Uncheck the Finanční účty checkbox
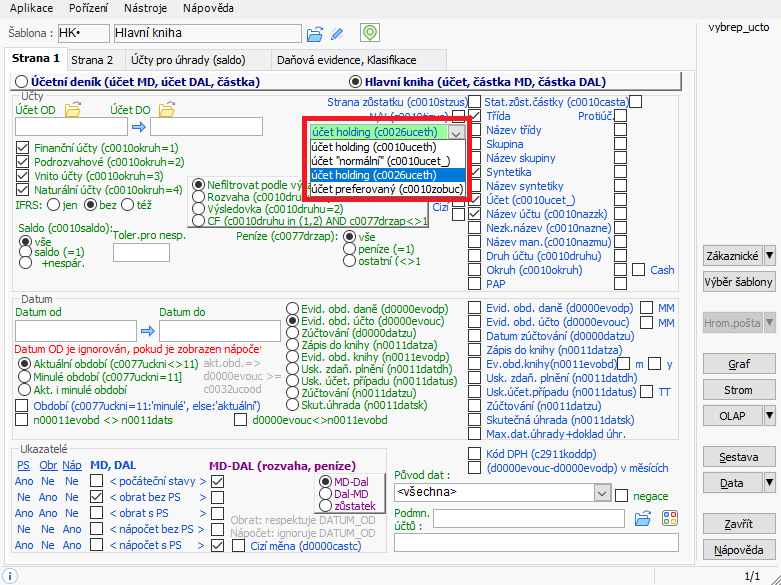The image size is (781, 585). coord(23,147)
